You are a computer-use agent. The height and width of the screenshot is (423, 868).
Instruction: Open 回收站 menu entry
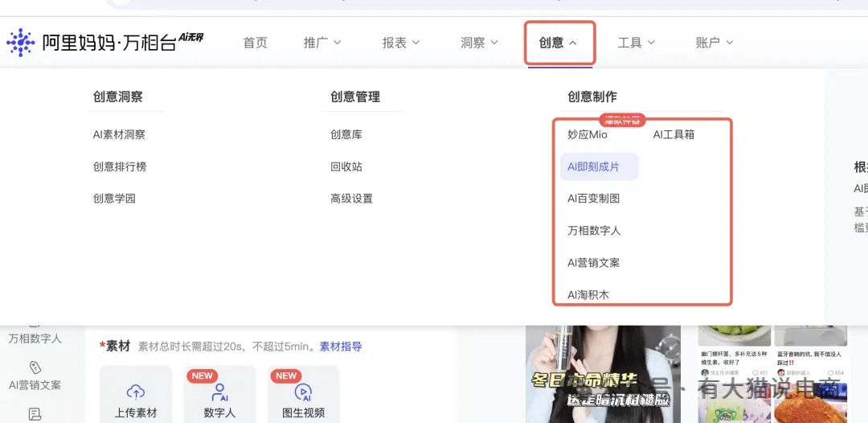(346, 166)
